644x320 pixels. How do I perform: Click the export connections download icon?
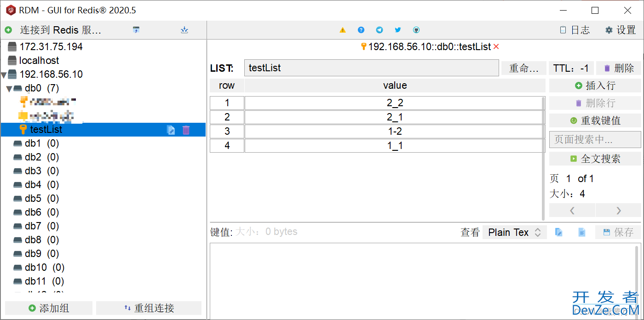[x=184, y=30]
